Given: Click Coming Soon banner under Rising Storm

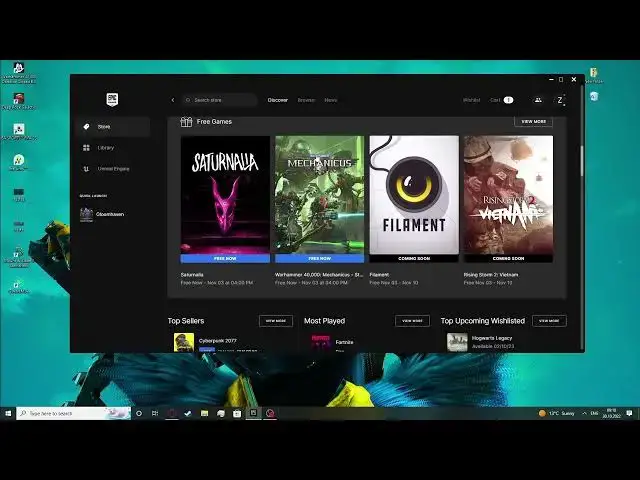Looking at the screenshot, I should [x=509, y=258].
